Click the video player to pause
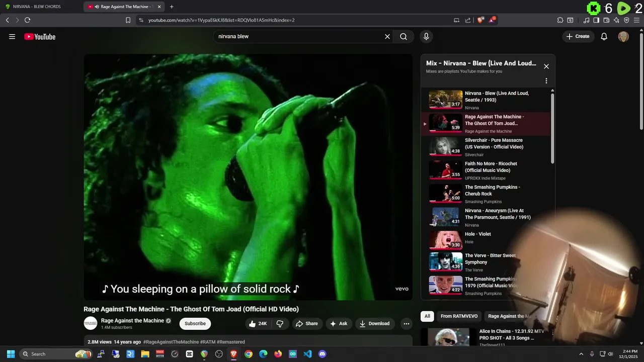Screen dimensions: 644x362 (248, 177)
